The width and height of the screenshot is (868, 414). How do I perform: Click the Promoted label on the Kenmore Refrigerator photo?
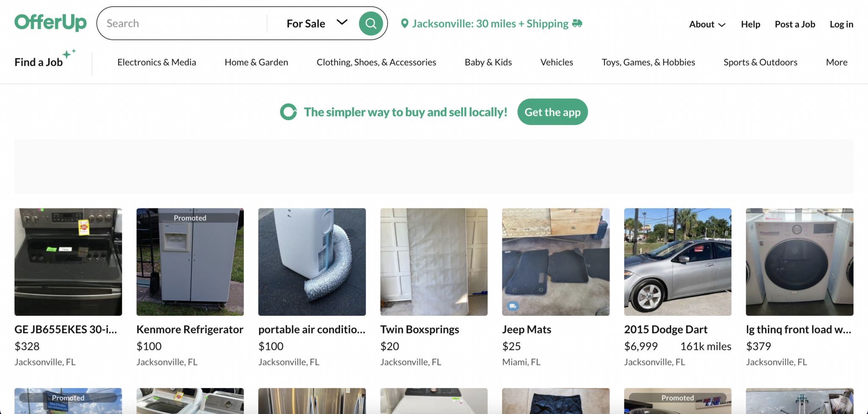point(189,218)
